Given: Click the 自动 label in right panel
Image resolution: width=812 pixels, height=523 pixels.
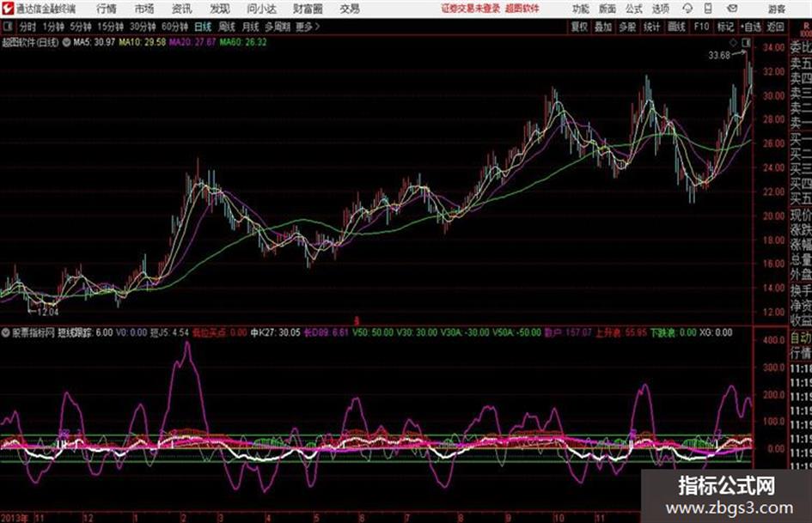Looking at the screenshot, I should (801, 338).
